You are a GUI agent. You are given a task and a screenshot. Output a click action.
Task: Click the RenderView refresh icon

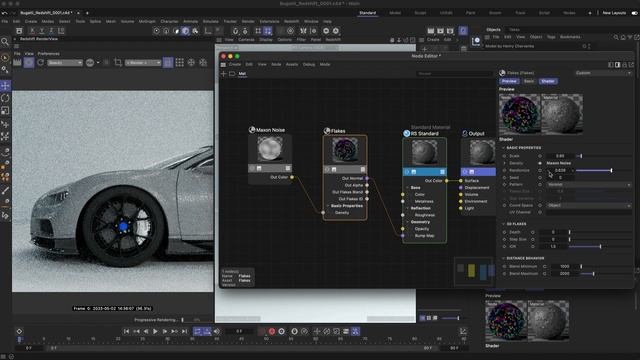click(41, 62)
